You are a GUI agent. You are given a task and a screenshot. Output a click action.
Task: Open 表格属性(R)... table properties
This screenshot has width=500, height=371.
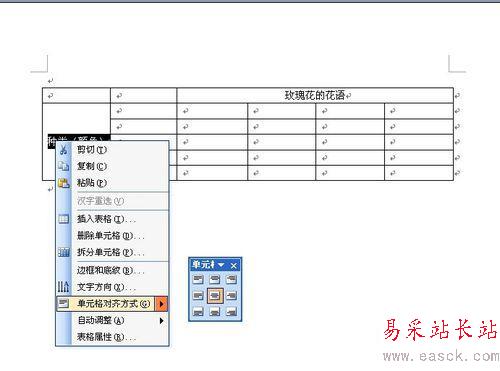point(113,337)
